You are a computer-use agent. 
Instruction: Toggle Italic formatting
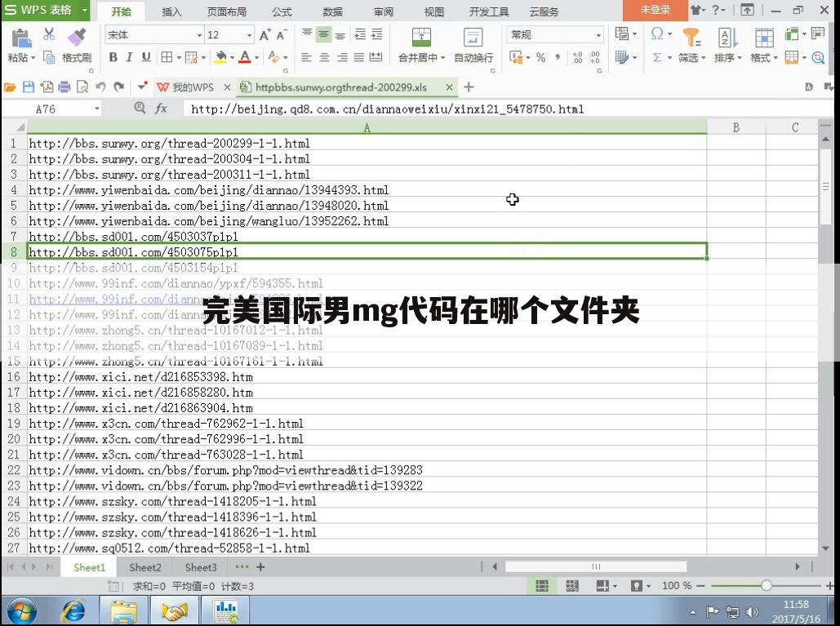click(x=129, y=57)
